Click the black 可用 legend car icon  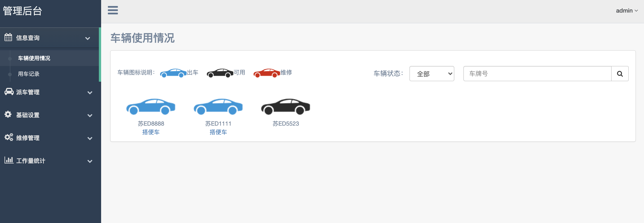[220, 73]
